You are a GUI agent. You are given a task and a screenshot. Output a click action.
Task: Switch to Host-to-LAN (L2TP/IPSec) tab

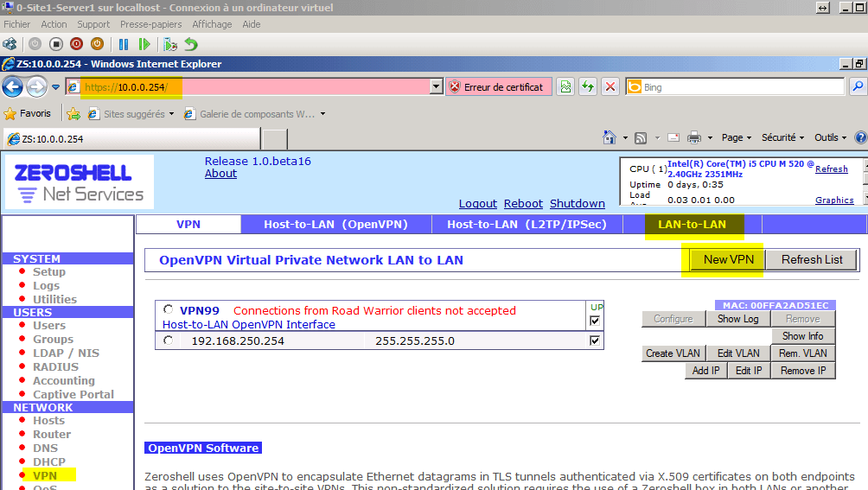click(x=527, y=224)
